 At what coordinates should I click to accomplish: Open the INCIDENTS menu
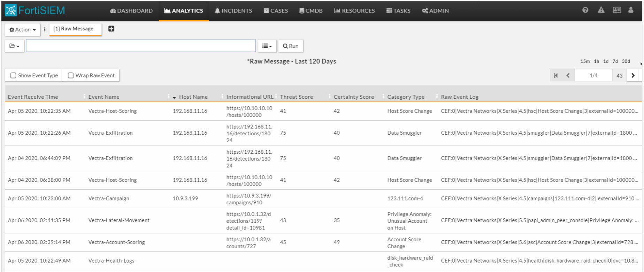[x=233, y=11]
